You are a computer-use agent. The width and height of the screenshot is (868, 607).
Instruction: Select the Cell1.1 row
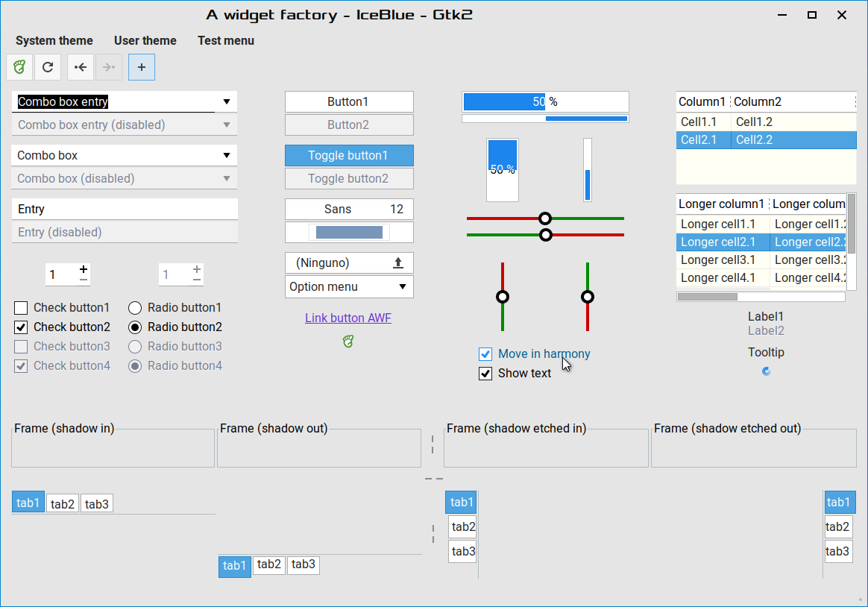[x=766, y=122]
